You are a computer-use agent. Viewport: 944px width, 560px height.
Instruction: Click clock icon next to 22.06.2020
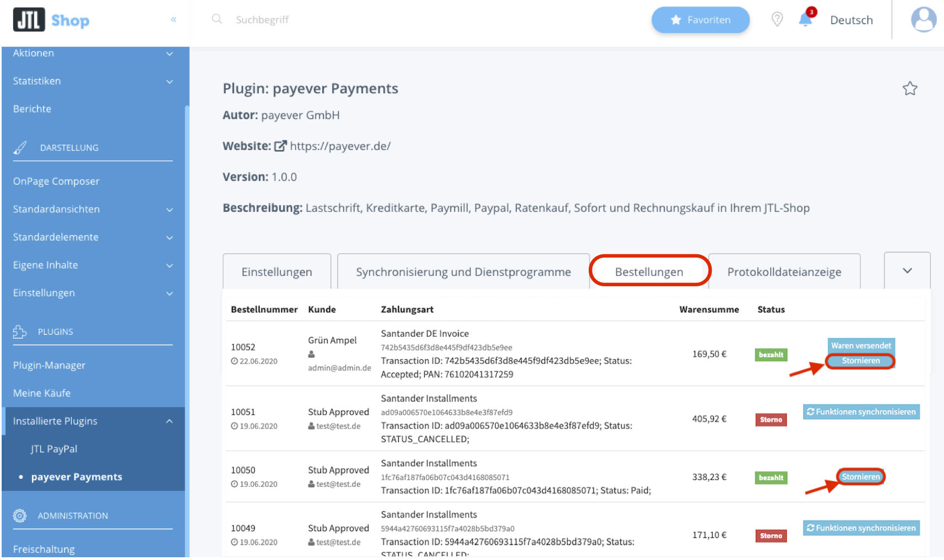[x=234, y=361]
